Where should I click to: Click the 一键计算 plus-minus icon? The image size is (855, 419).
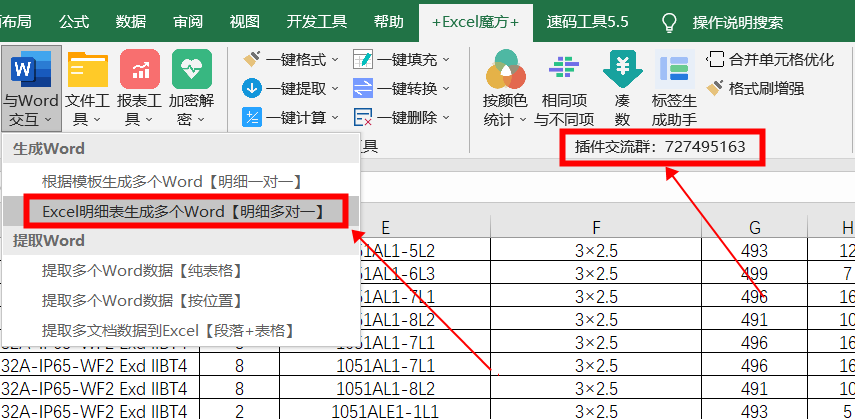(252, 117)
